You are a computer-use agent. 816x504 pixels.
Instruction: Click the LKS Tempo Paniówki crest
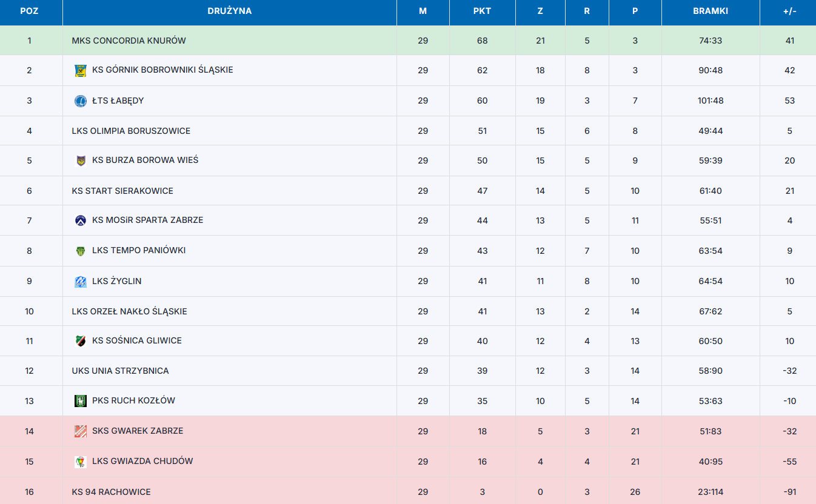[x=81, y=251]
